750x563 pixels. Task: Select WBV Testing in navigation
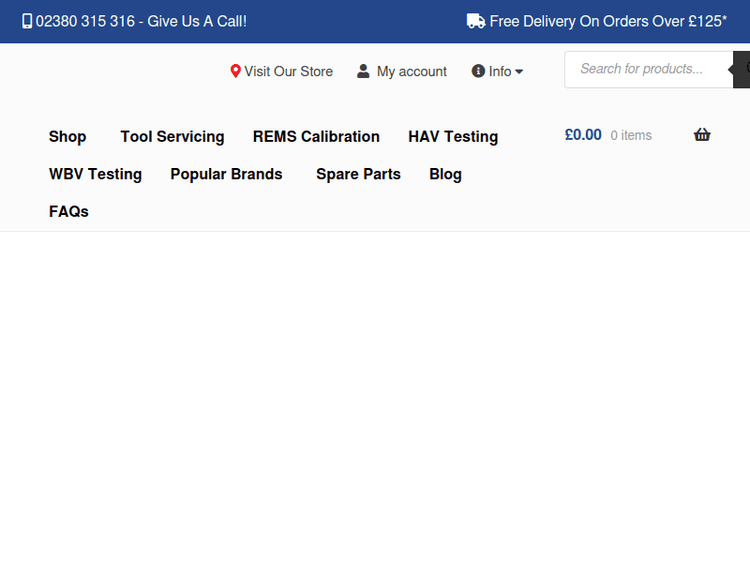[95, 174]
